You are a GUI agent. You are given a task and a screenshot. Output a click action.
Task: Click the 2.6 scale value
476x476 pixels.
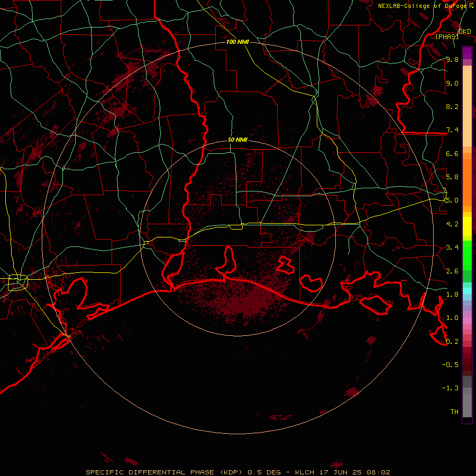[452, 271]
